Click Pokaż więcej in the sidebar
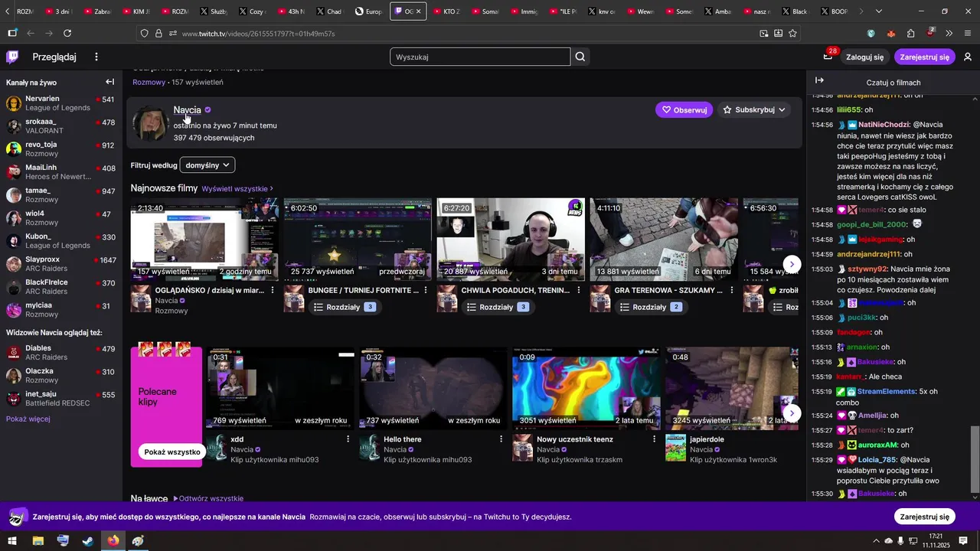Viewport: 980px width, 551px height. (x=28, y=419)
